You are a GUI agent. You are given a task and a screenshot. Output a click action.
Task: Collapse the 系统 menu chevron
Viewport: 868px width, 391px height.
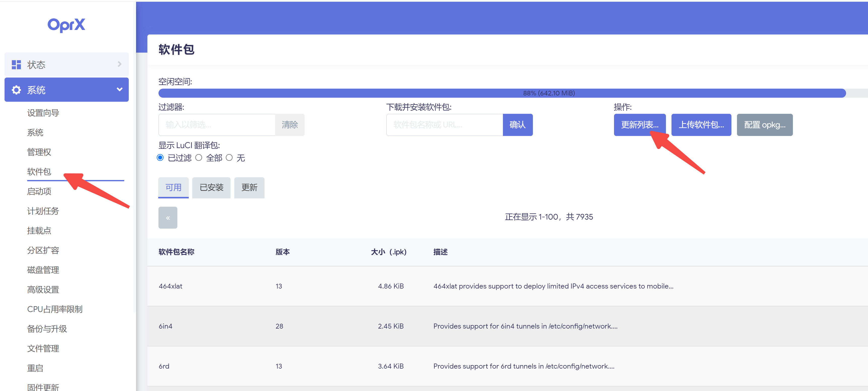coord(119,90)
